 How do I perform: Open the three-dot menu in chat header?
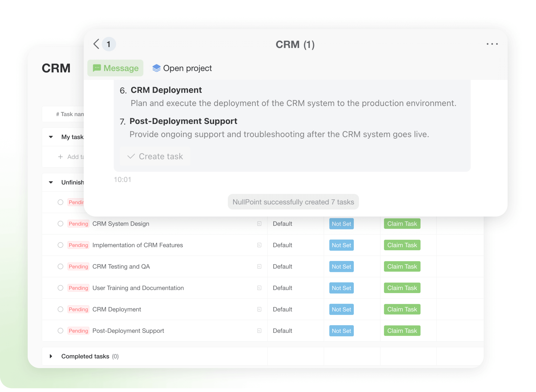coord(492,44)
